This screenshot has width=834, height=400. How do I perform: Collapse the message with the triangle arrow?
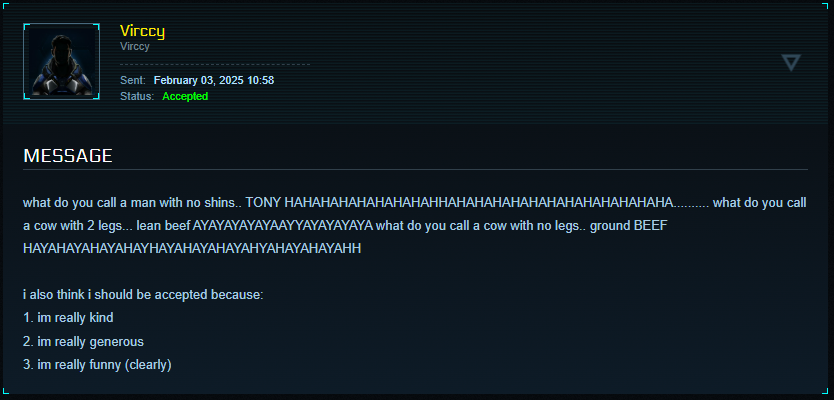click(791, 62)
